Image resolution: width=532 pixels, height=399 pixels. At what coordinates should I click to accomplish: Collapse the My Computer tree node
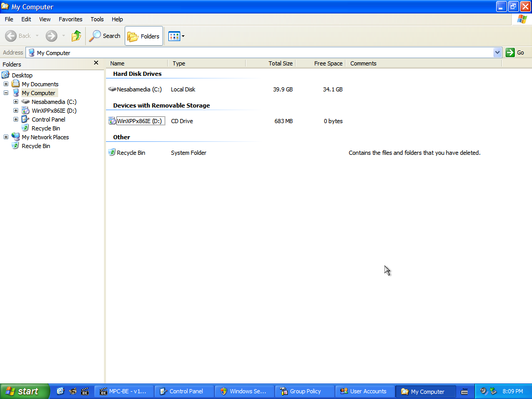click(6, 93)
